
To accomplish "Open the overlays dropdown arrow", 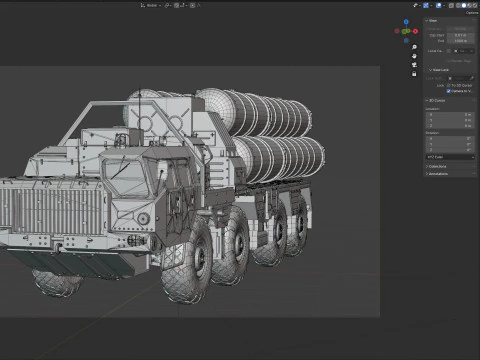I will coord(444,5).
